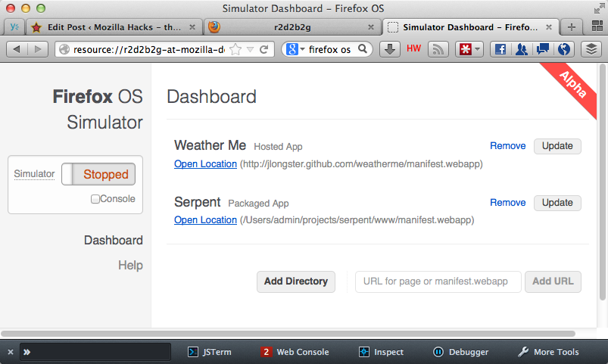Click Inspect in developer toolbar
This screenshot has width=608, height=364.
381,352
